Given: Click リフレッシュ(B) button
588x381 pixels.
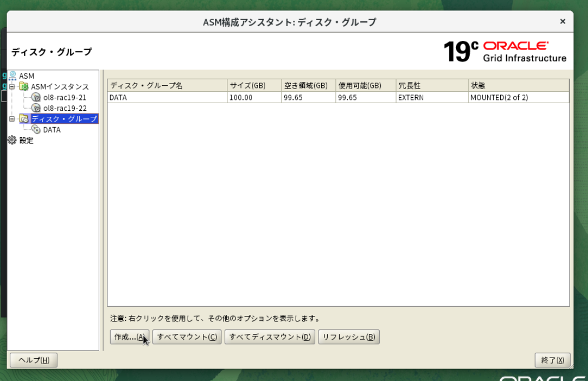Looking at the screenshot, I should (x=349, y=337).
